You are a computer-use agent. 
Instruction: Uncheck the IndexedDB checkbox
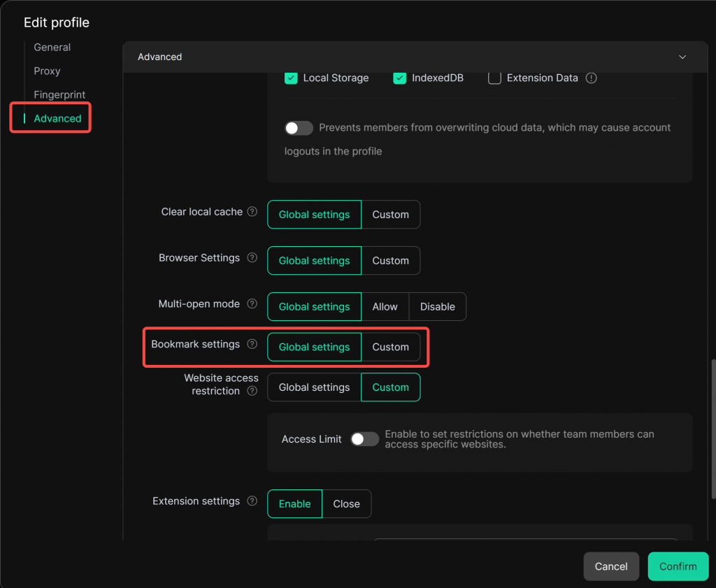(400, 78)
